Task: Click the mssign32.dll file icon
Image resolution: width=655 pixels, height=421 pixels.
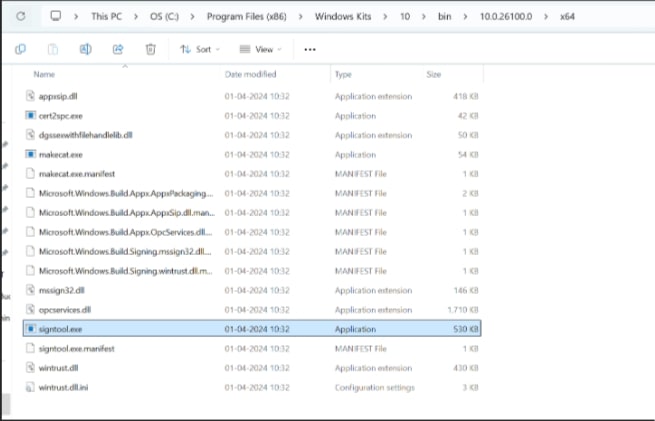Action: point(30,290)
